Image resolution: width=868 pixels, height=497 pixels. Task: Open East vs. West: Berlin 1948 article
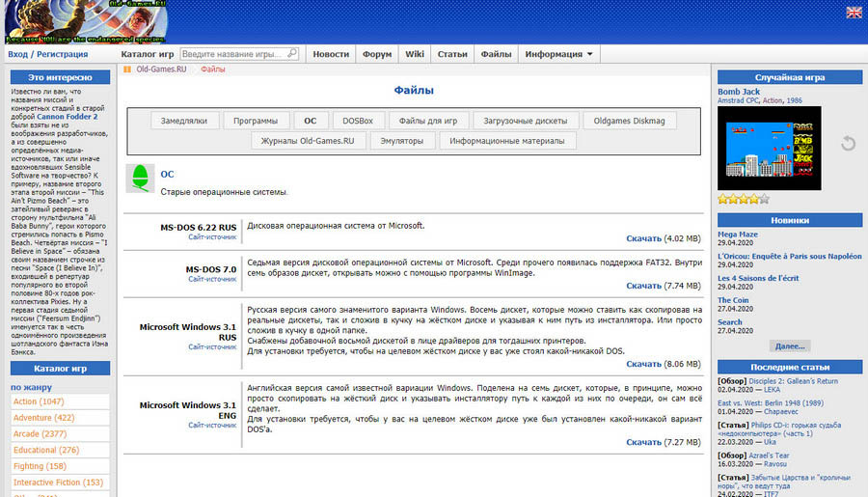click(770, 403)
